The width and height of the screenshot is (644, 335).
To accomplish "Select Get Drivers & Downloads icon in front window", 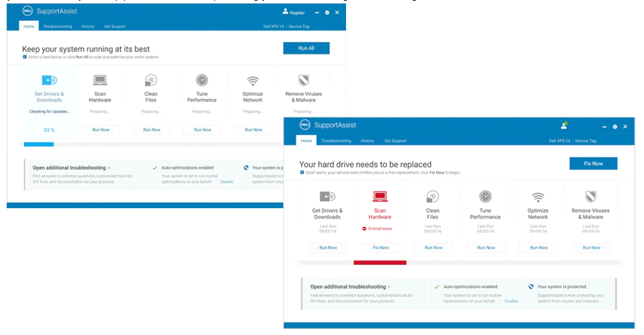I will (x=327, y=197).
